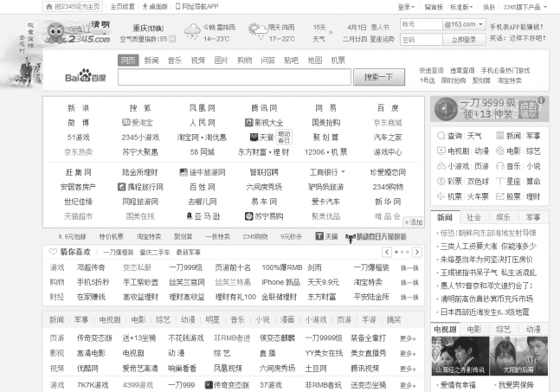Click 更多 in the 页游 row
Viewport: 560px width, 392px height.
pos(408,338)
